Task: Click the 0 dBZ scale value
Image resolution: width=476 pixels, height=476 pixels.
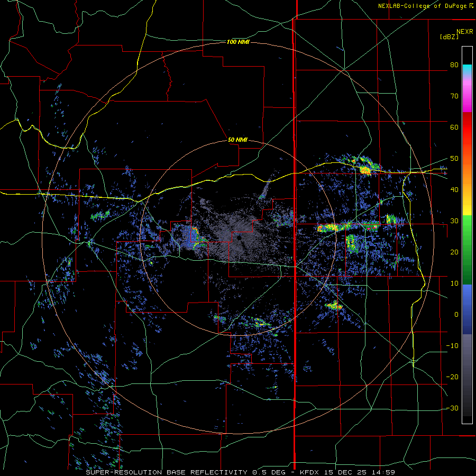Action: 456,315
